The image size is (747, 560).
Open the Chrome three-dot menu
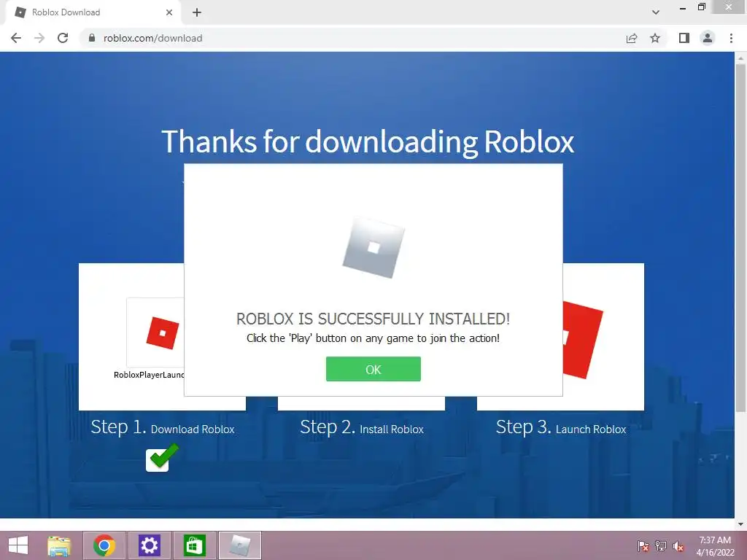[731, 38]
